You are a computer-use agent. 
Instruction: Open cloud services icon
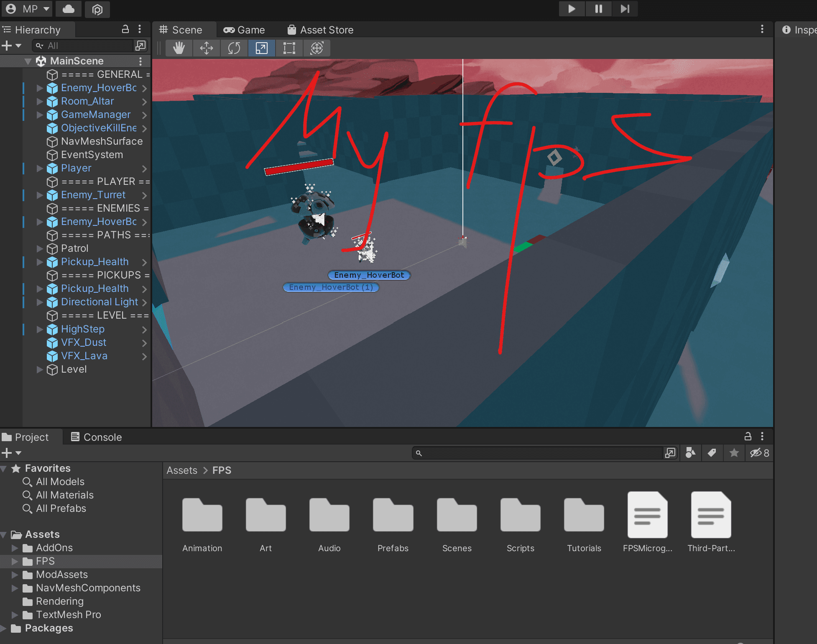click(x=69, y=9)
